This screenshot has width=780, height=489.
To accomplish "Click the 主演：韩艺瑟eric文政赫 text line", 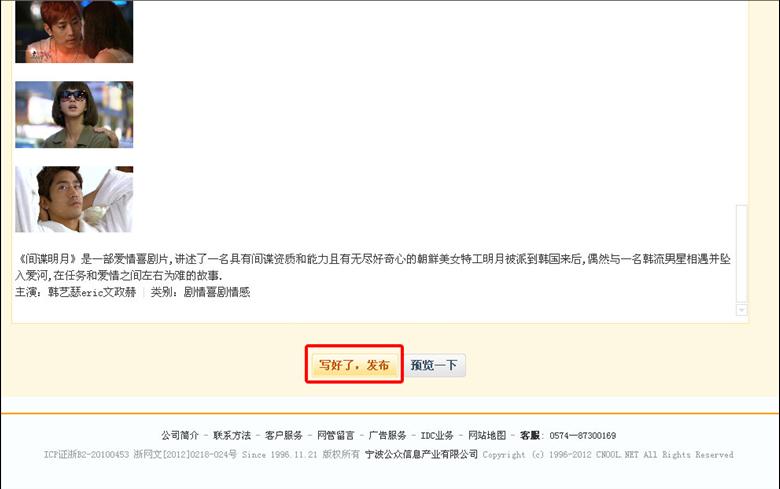I will click(x=76, y=292).
